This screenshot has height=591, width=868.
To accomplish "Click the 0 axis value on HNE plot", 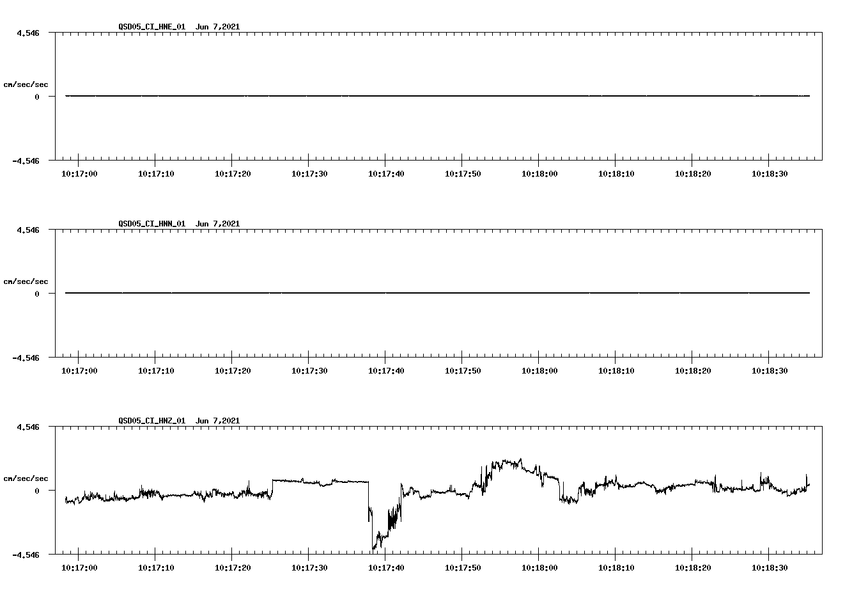I will tap(37, 97).
